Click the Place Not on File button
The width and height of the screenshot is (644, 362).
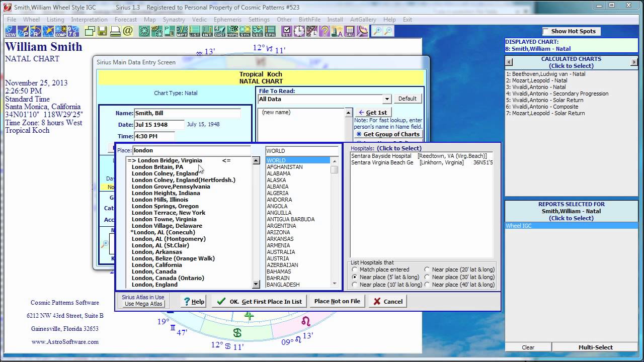337,301
